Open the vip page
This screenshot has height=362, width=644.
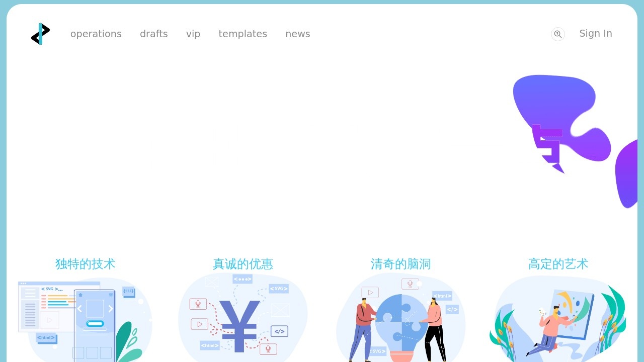193,34
